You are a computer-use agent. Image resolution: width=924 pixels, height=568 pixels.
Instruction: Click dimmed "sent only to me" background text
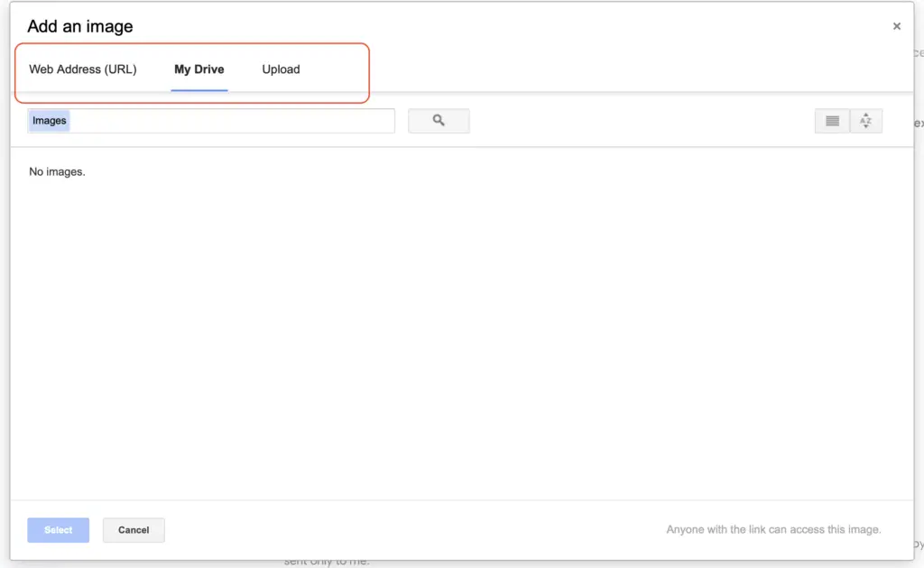pyautogui.click(x=327, y=562)
